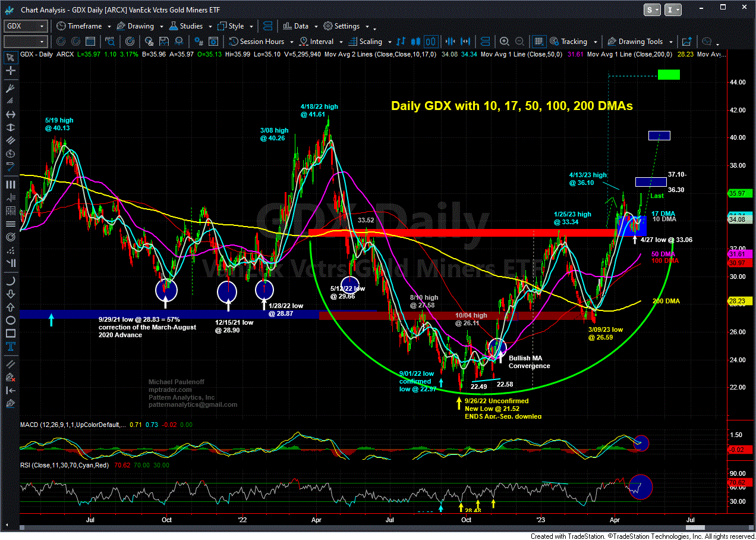The height and width of the screenshot is (540, 756).
Task: Open the Settings menu
Action: 342,26
